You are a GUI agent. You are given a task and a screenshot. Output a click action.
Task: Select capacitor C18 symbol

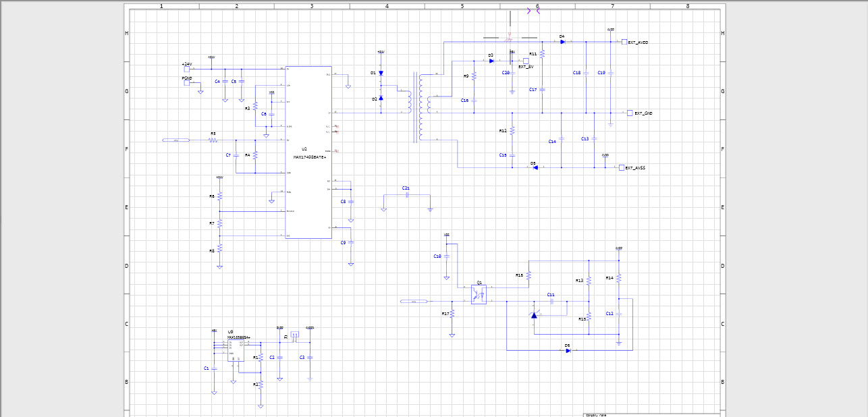(x=586, y=72)
